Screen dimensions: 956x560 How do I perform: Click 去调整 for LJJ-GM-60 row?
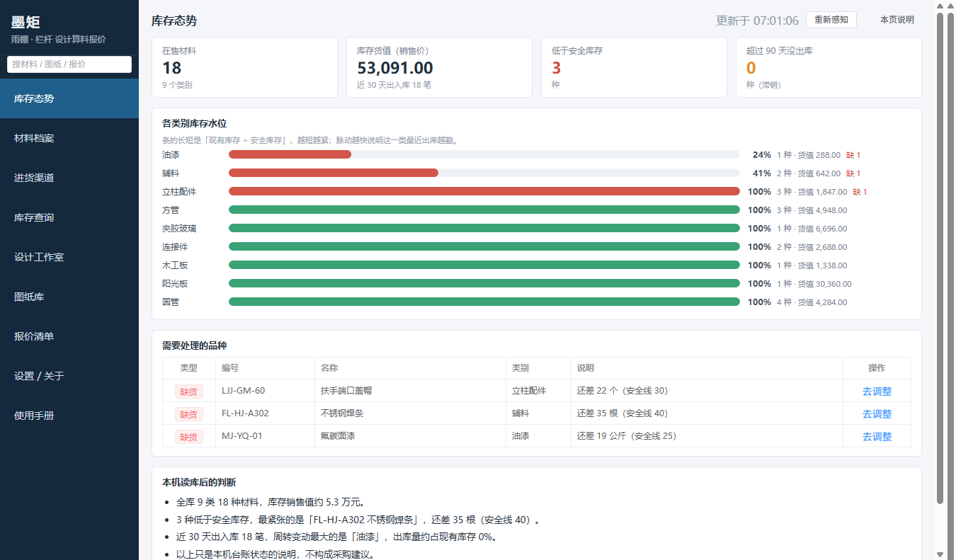click(877, 391)
